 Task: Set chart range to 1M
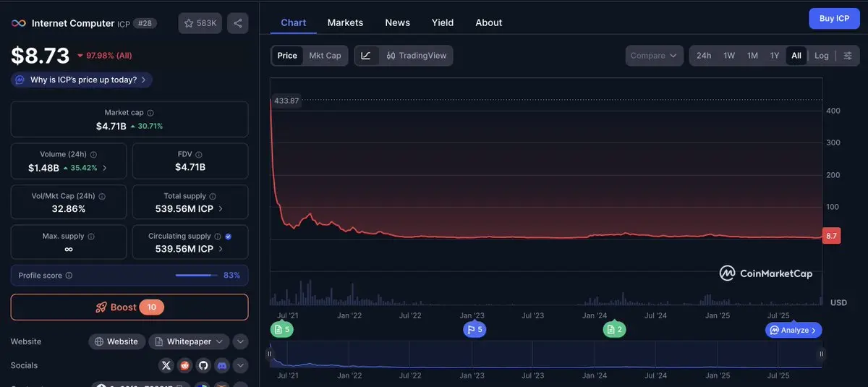[752, 56]
